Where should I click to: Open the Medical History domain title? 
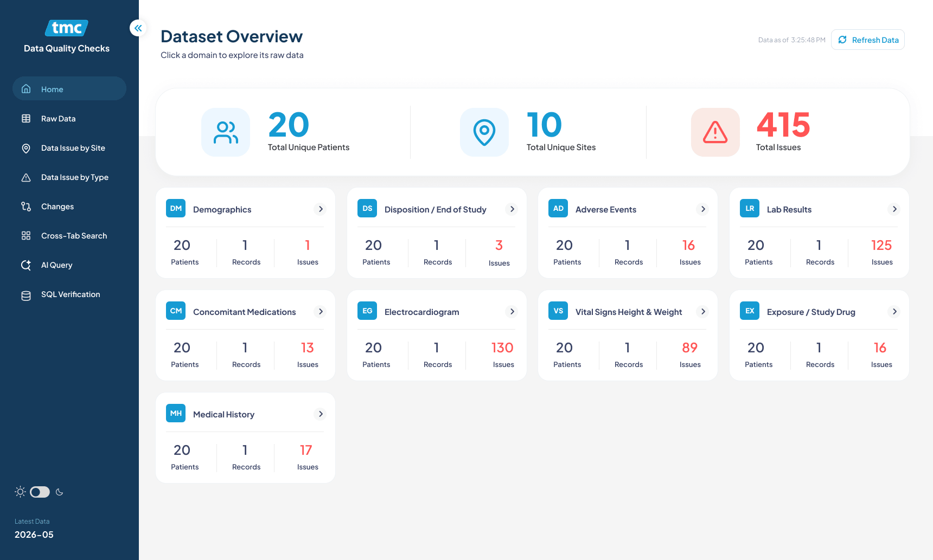[223, 414]
